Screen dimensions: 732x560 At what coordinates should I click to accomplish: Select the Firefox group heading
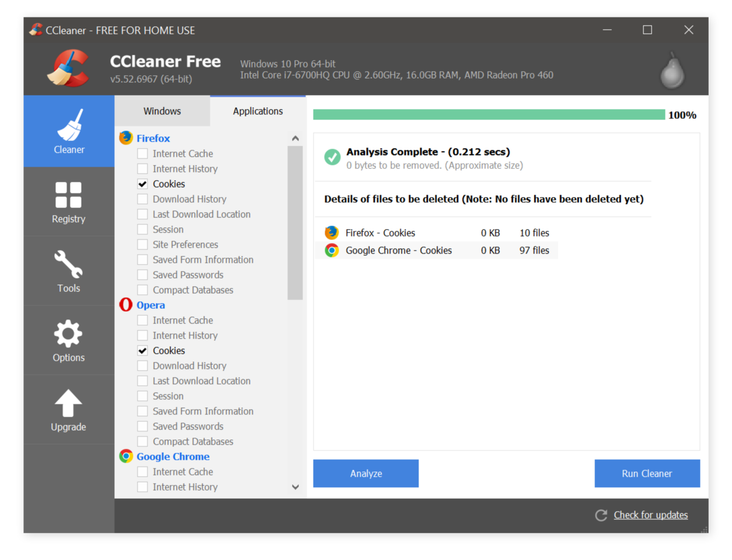click(153, 138)
